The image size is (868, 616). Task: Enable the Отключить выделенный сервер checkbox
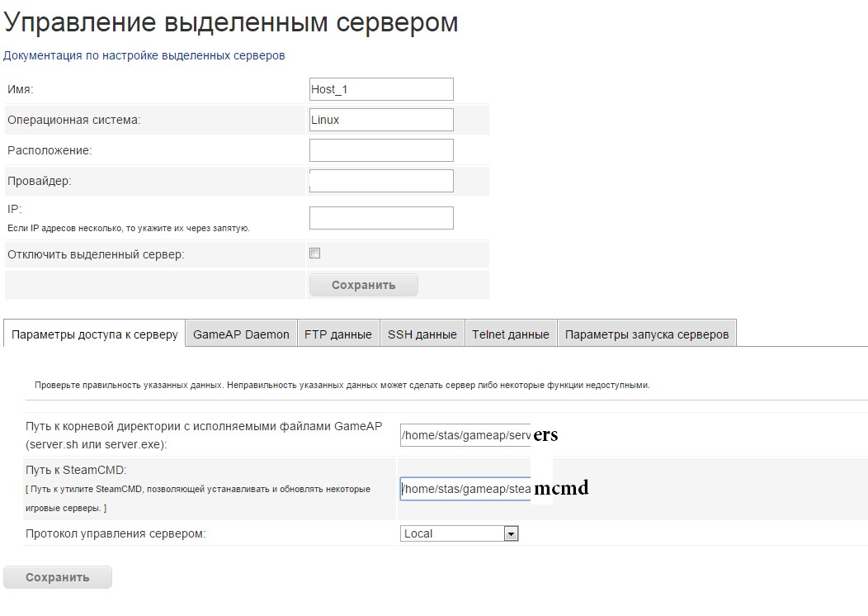[x=314, y=254]
